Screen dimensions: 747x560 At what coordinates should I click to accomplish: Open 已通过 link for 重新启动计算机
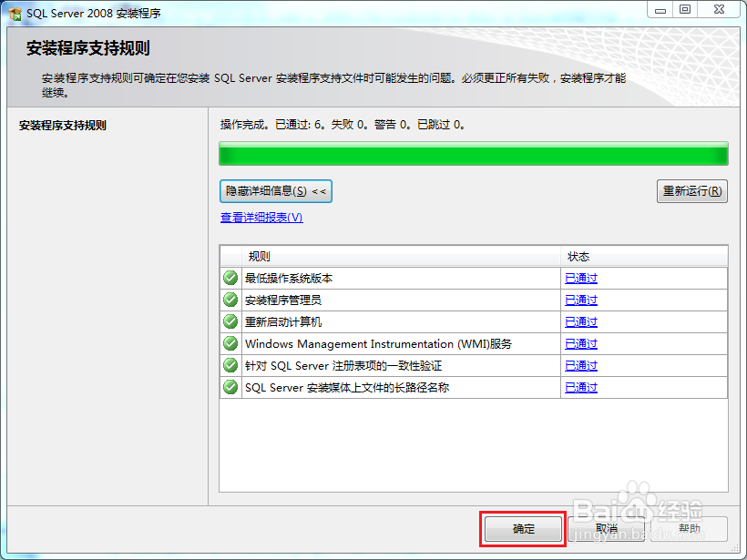pyautogui.click(x=580, y=321)
